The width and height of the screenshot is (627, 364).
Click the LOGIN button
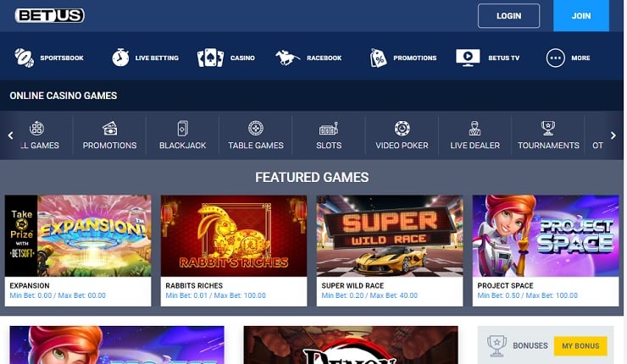coord(508,16)
